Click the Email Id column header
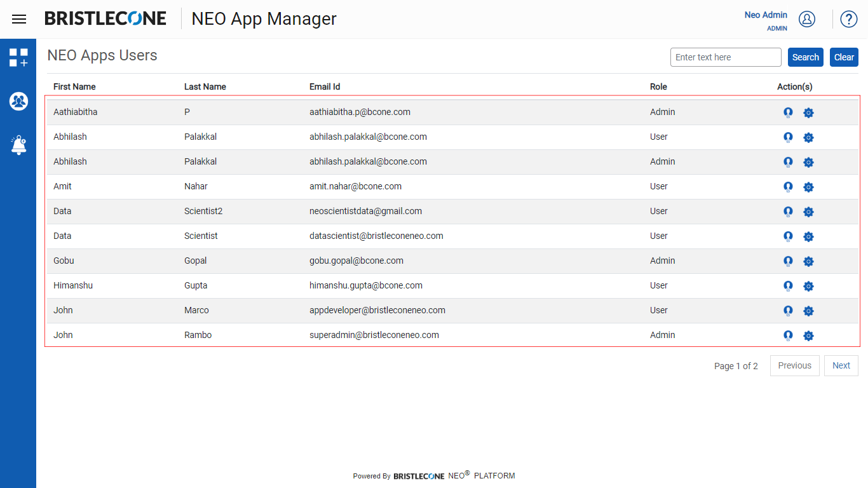The width and height of the screenshot is (868, 488). [325, 86]
